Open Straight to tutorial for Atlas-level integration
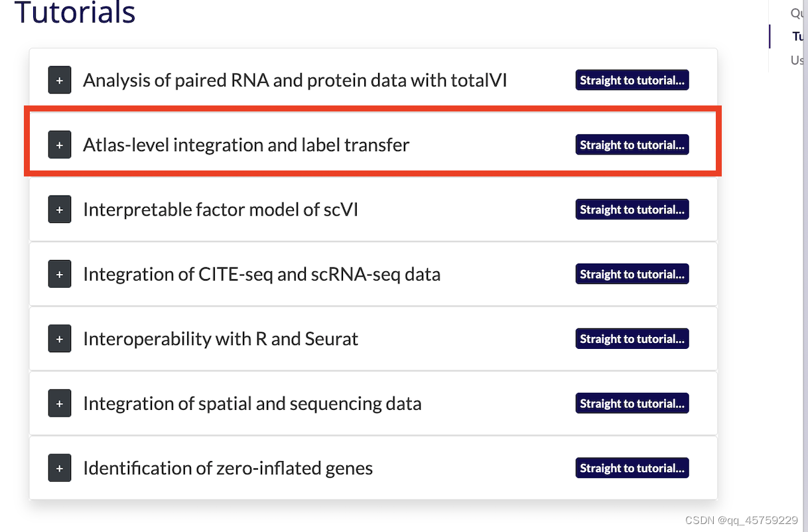 [632, 145]
